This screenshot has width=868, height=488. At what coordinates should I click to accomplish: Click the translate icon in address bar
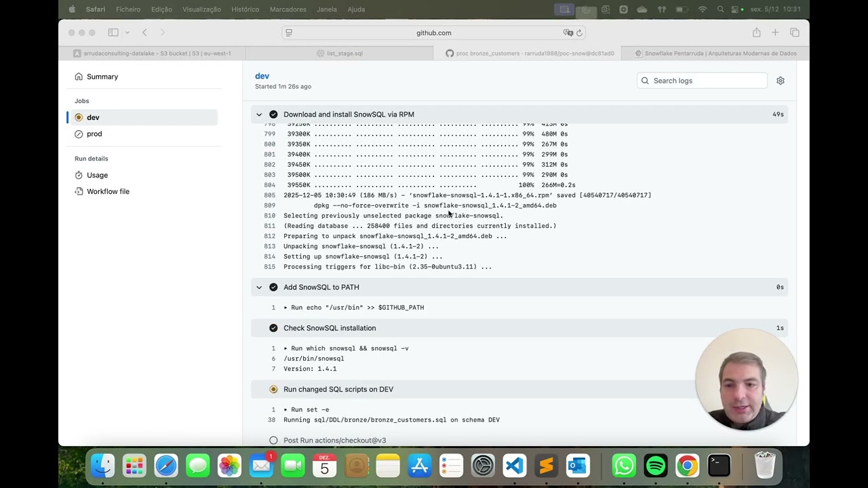click(568, 33)
